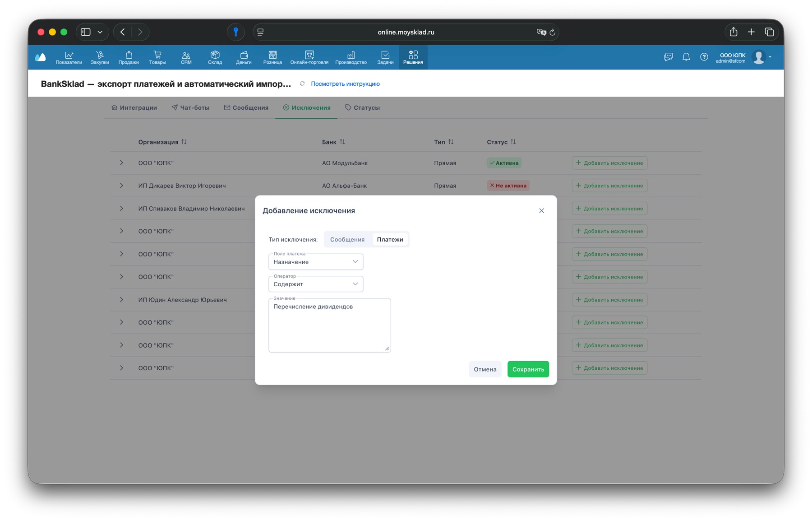Click Safari translate page icon

click(x=541, y=32)
